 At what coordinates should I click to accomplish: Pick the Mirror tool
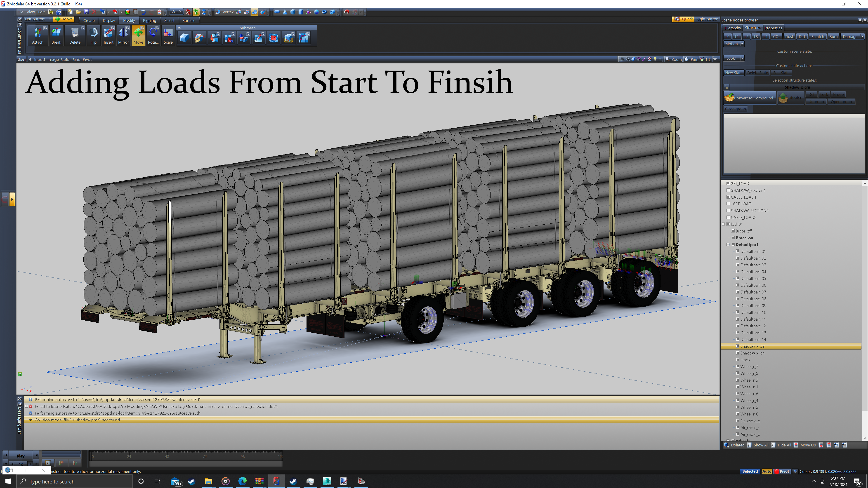[x=123, y=36]
